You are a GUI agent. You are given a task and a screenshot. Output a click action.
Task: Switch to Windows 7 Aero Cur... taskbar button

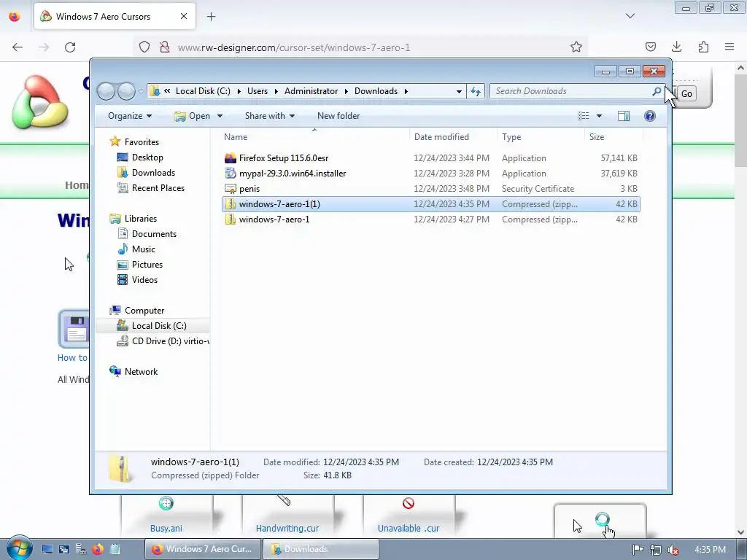click(x=203, y=549)
